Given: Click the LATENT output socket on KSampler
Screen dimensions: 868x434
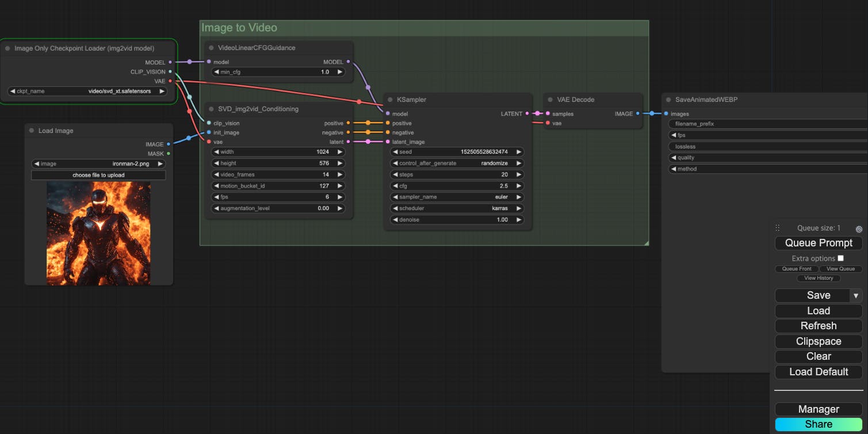Looking at the screenshot, I should [x=527, y=114].
